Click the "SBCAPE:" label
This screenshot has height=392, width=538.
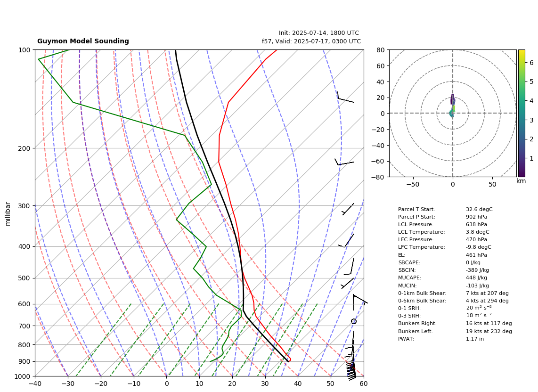[409, 262]
